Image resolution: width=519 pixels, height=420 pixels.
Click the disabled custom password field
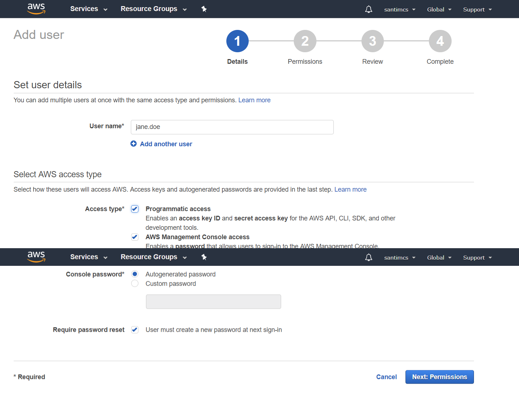pos(213,301)
